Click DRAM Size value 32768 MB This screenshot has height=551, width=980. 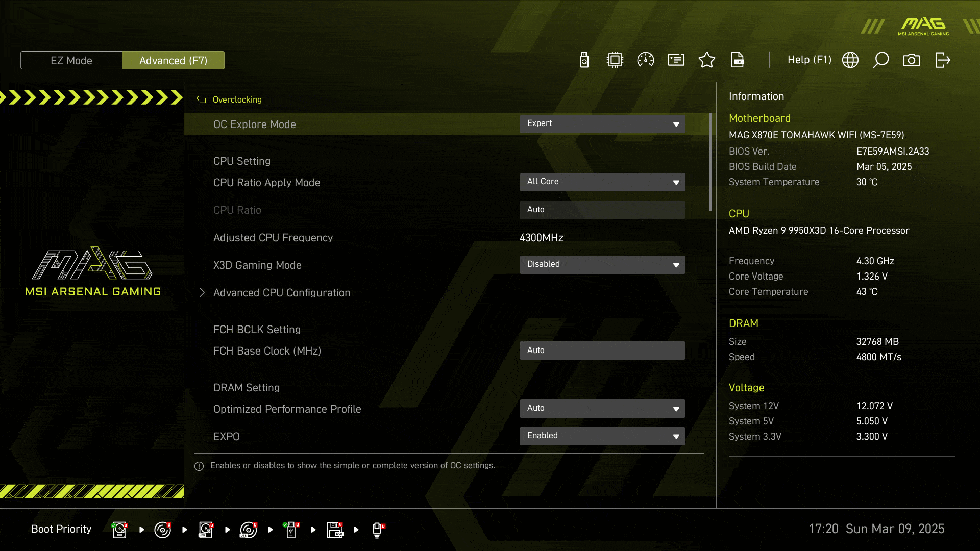click(878, 342)
